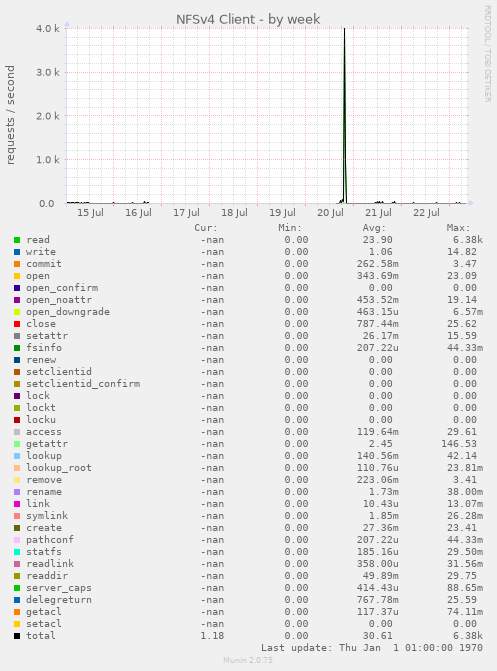The image size is (497, 671).
Task: Click the black total legend swatch
Action: click(x=17, y=636)
